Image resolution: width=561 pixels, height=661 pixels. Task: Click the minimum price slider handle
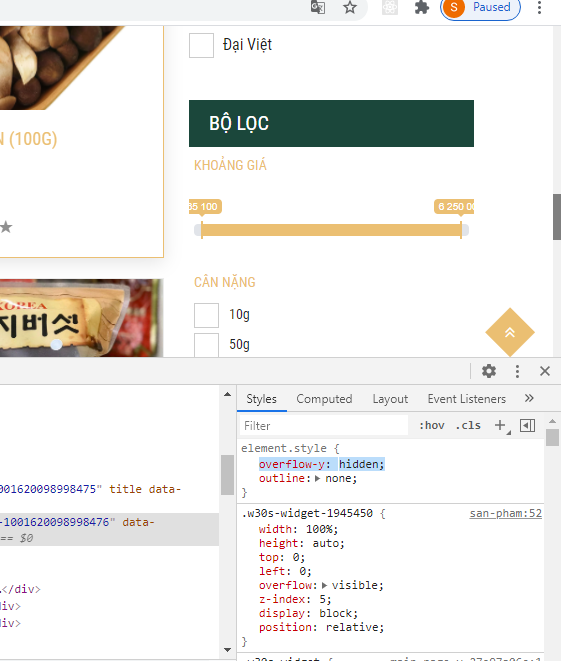coord(202,230)
